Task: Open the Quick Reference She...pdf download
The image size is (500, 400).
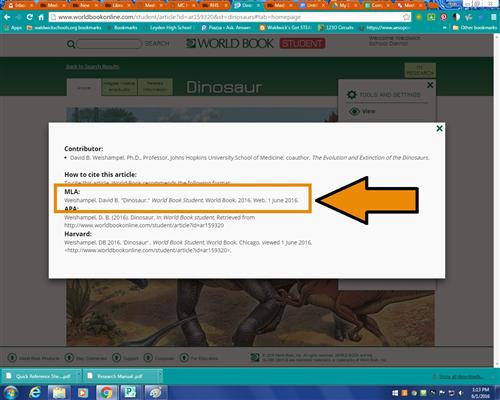Action: click(38, 376)
